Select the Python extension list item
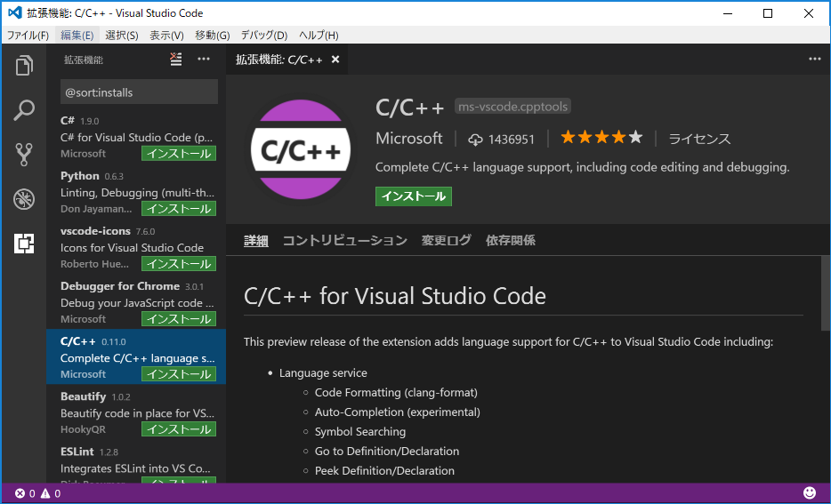This screenshot has height=504, width=831. pos(136,191)
